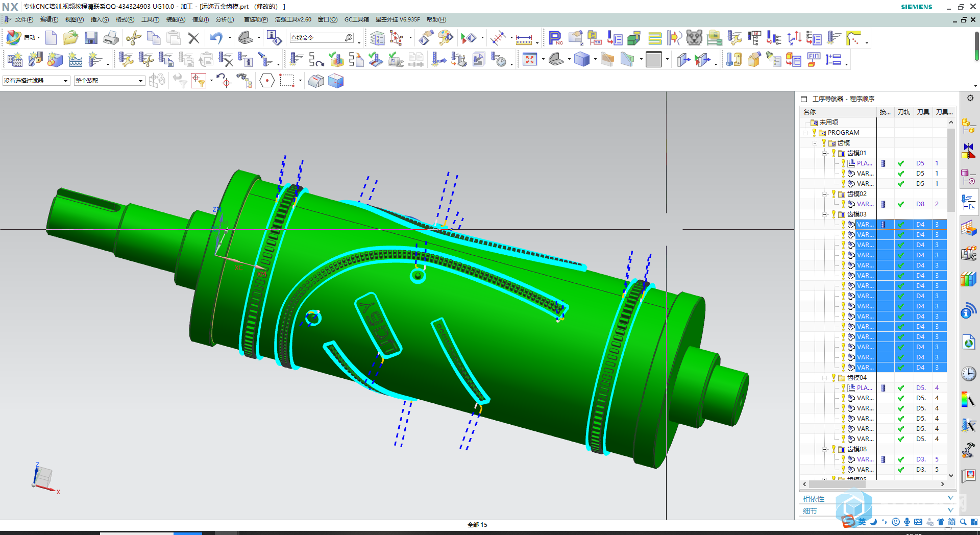This screenshot has height=535, width=980.
Task: Collapse the 凸模02 group
Action: 825,194
